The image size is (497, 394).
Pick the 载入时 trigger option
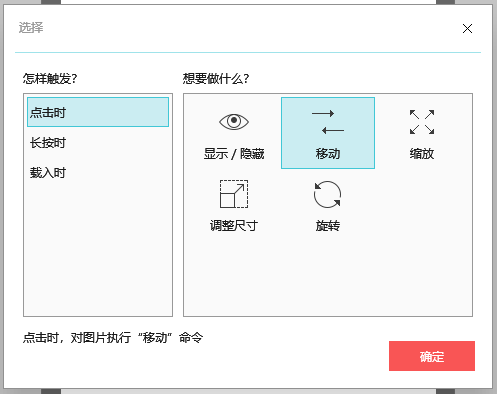pos(98,173)
